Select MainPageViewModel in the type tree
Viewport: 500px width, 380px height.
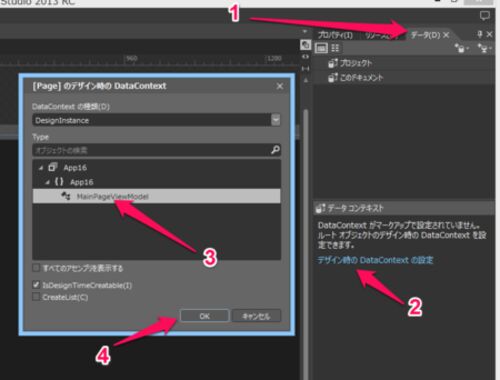tap(156, 196)
